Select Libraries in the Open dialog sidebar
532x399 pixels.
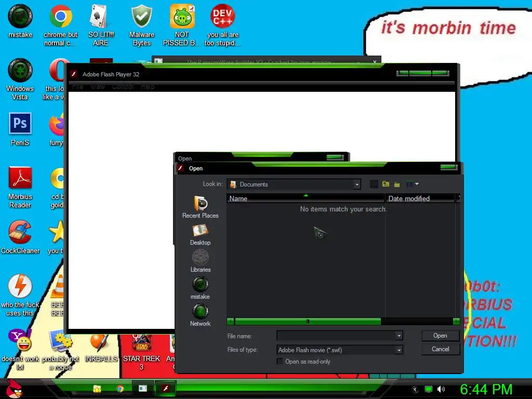200,261
